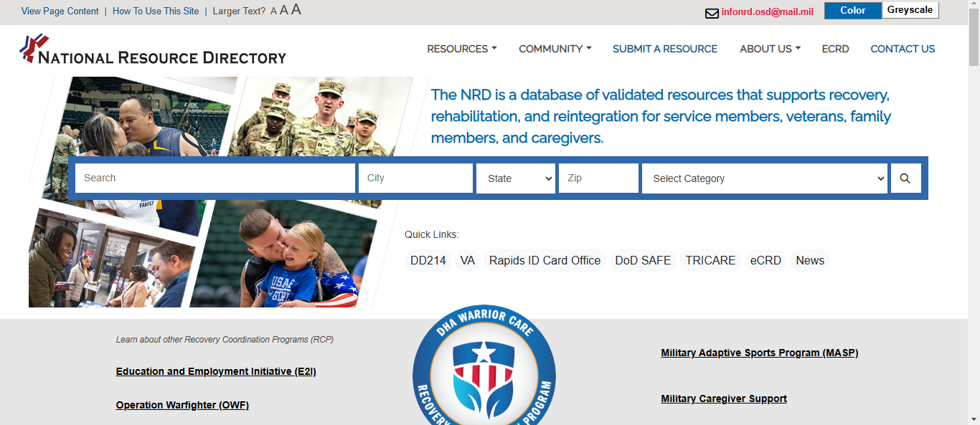This screenshot has width=980, height=425.
Task: Expand the About Us menu
Action: [x=770, y=49]
